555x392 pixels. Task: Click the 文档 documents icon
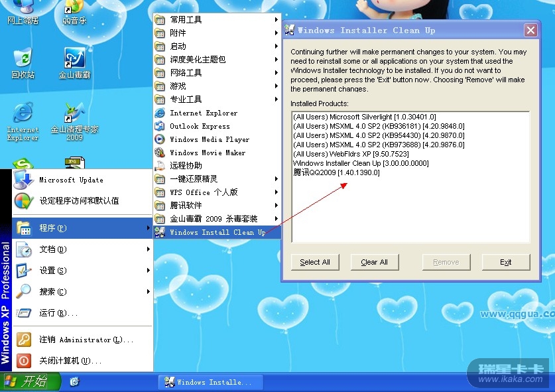tap(24, 249)
